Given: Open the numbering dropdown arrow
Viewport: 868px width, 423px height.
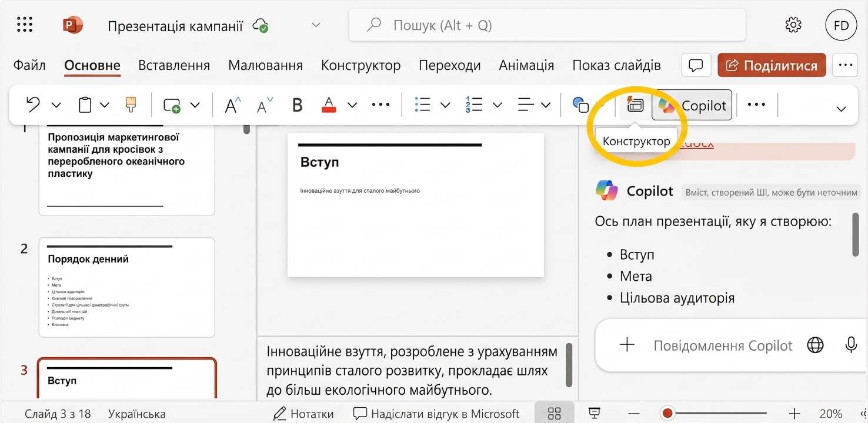Looking at the screenshot, I should click(498, 105).
